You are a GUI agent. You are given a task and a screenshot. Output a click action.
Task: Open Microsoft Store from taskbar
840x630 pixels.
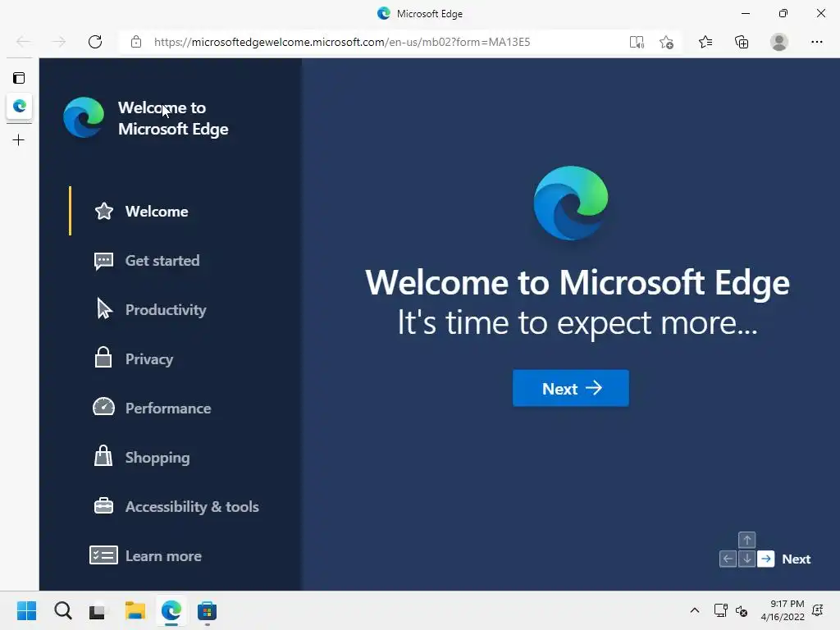tap(207, 611)
